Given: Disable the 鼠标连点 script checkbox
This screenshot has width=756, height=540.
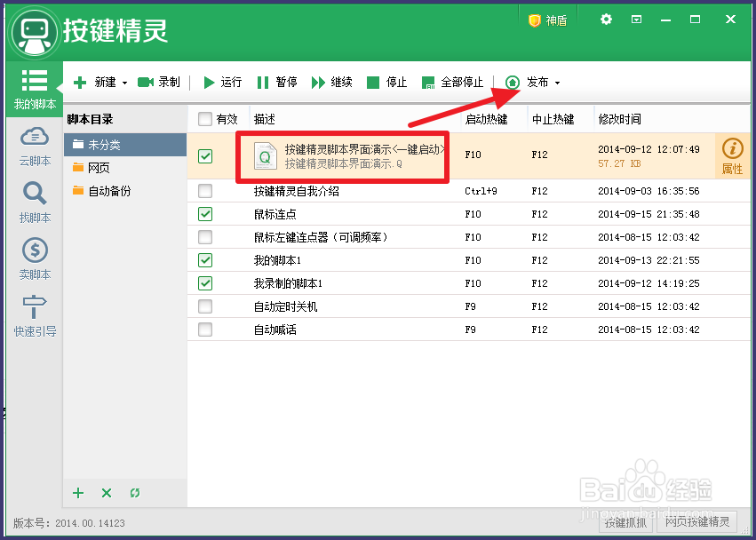Looking at the screenshot, I should [x=206, y=214].
